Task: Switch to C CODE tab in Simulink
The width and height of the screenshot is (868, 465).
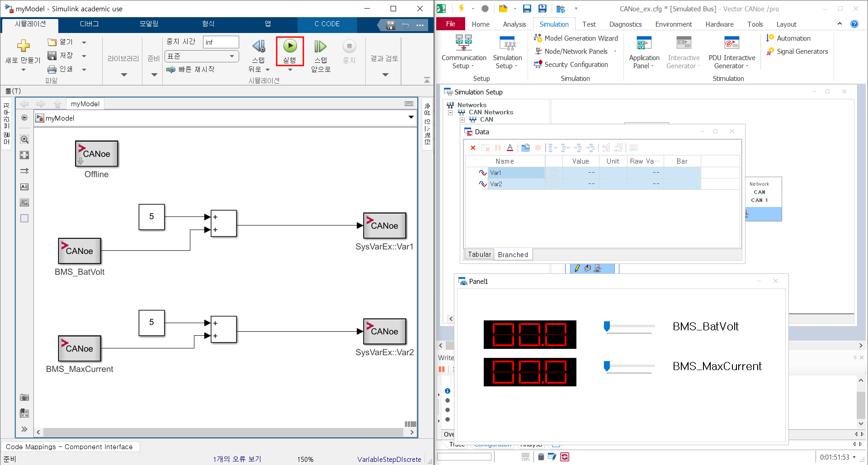Action: point(327,24)
